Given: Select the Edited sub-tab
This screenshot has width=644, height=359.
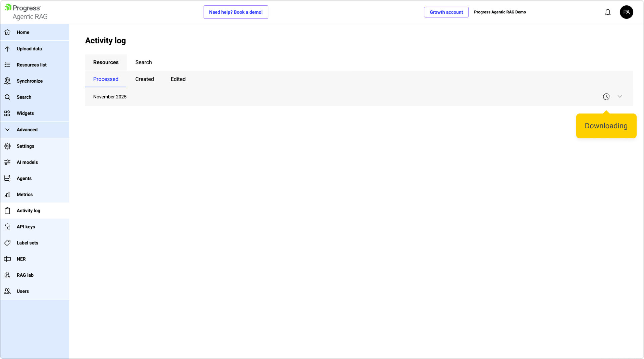Looking at the screenshot, I should [178, 79].
